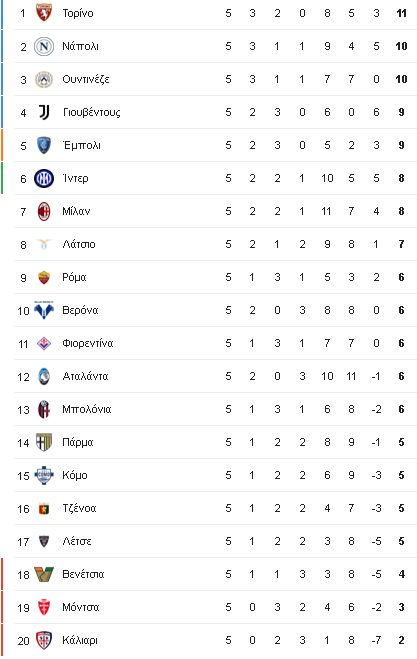
Task: Click the Κόμο team name
Action: coord(75,475)
